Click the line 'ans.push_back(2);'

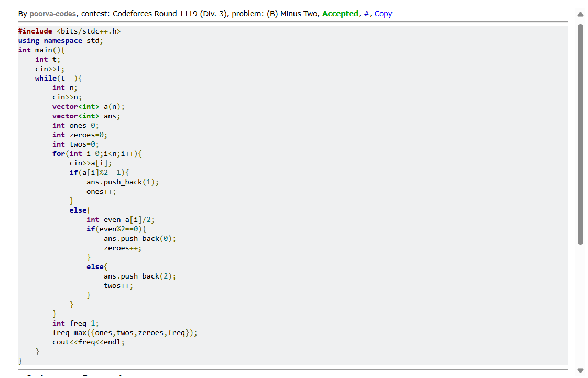140,276
